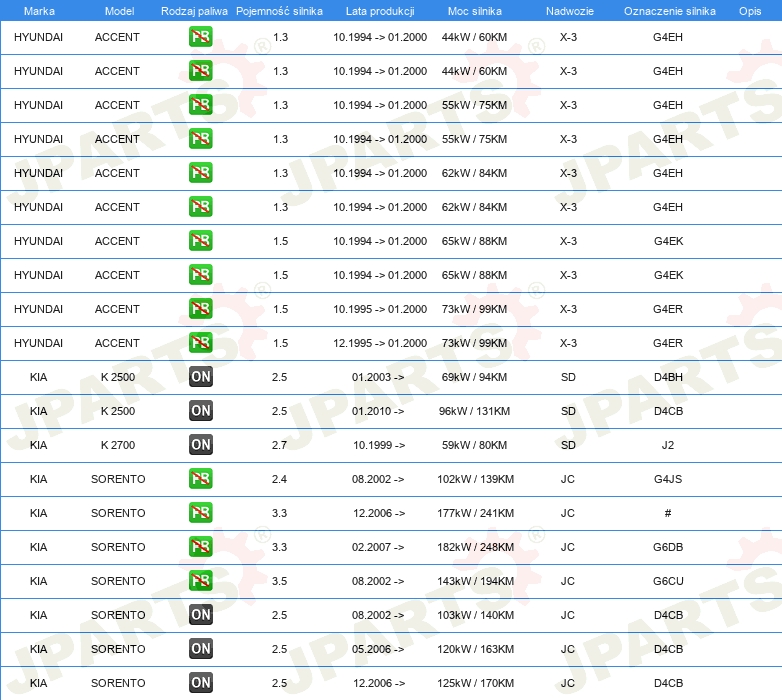
Task: Select the 01.2003 -> production date
Action: pos(378,377)
